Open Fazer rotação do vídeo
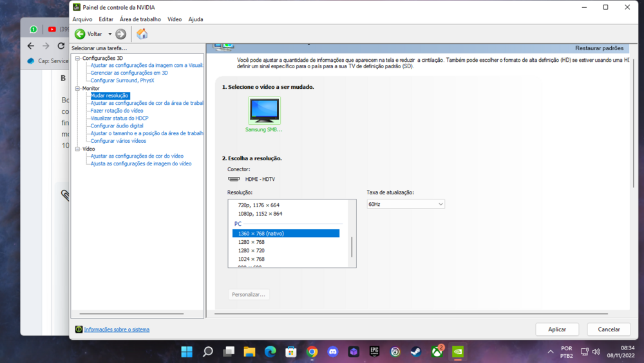This screenshot has width=644, height=363. click(117, 111)
